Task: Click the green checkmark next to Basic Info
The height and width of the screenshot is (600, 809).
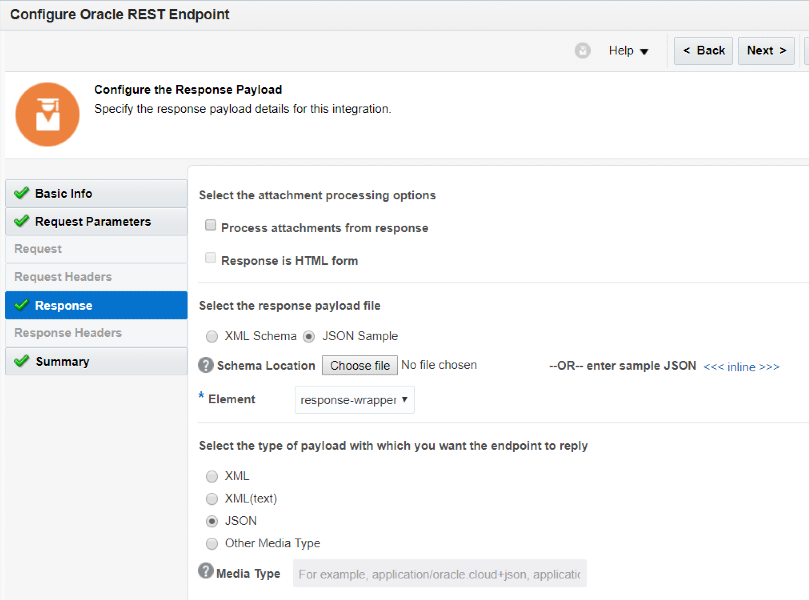Action: pyautogui.click(x=21, y=193)
